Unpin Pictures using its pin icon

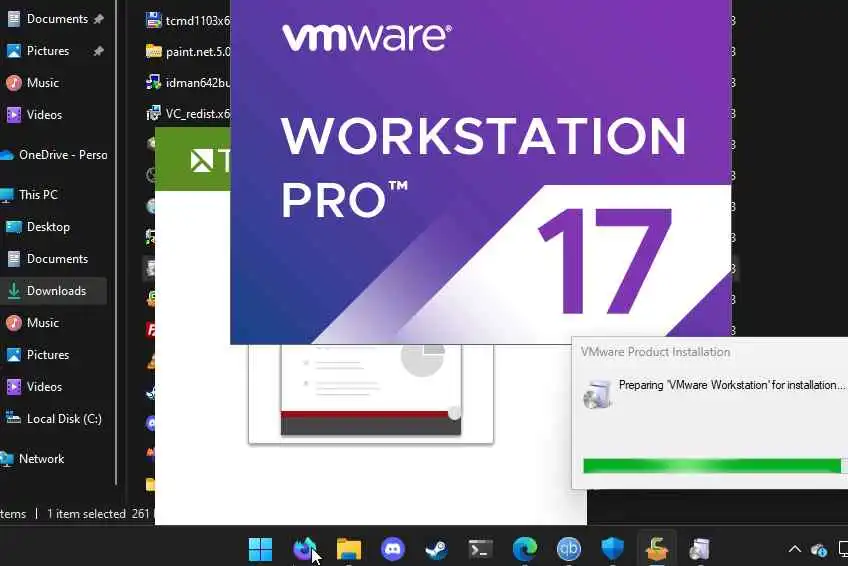tap(98, 51)
